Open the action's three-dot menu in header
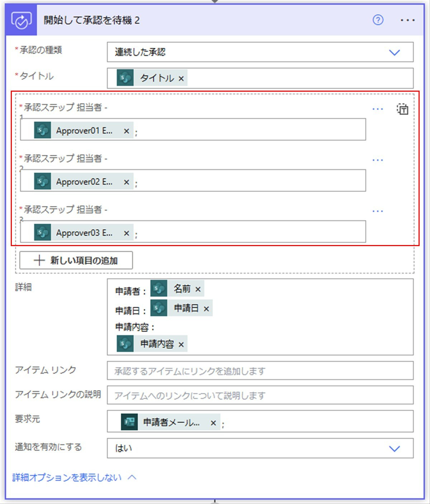The height and width of the screenshot is (504, 430). coord(407,20)
